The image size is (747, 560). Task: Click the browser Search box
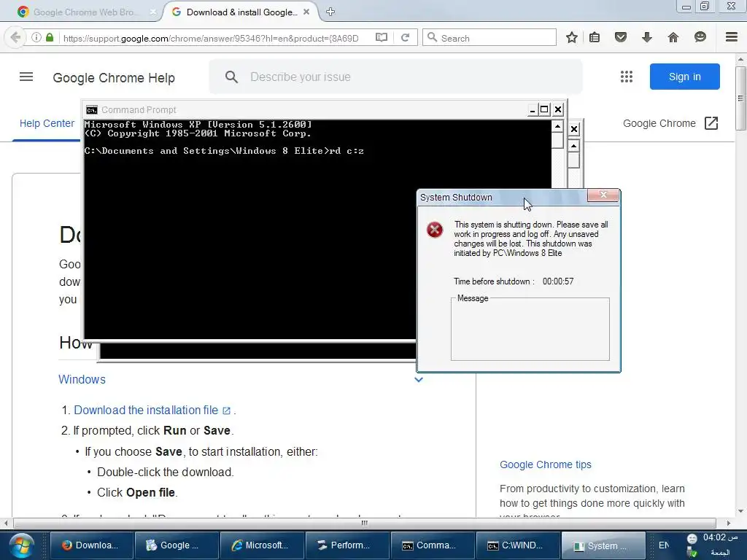(x=489, y=38)
